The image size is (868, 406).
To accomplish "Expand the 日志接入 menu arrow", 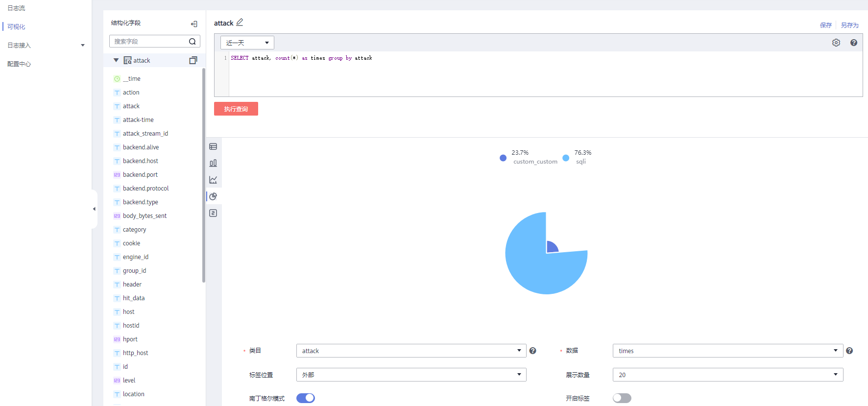I will coord(83,46).
